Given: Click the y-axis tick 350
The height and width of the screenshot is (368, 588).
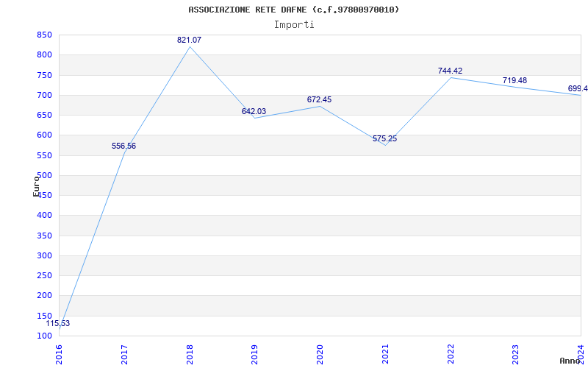Looking at the screenshot, I should click(44, 236).
